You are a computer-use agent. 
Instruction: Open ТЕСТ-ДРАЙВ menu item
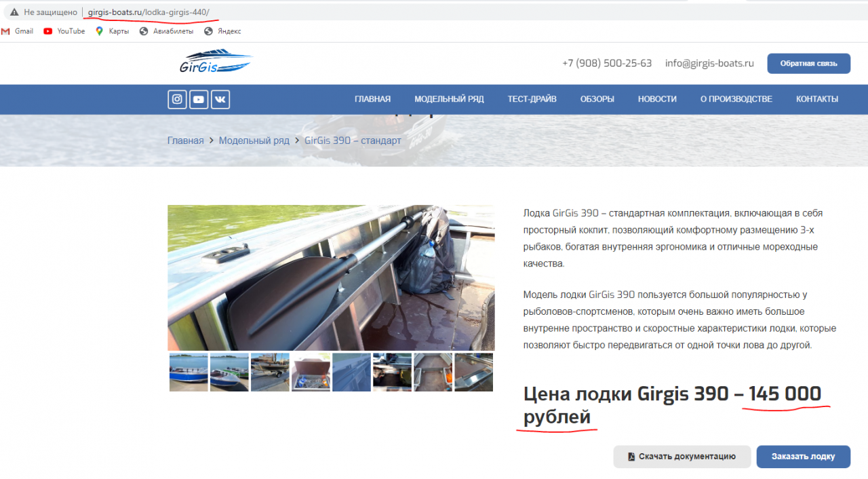[x=532, y=99]
